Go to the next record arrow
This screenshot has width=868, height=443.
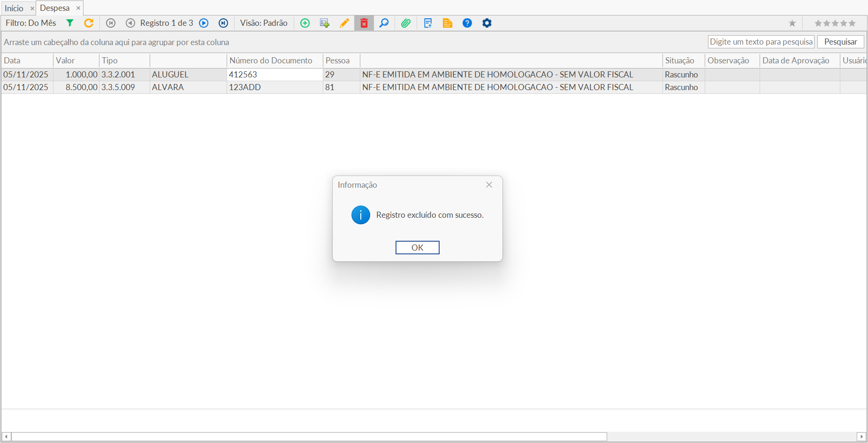pos(204,23)
